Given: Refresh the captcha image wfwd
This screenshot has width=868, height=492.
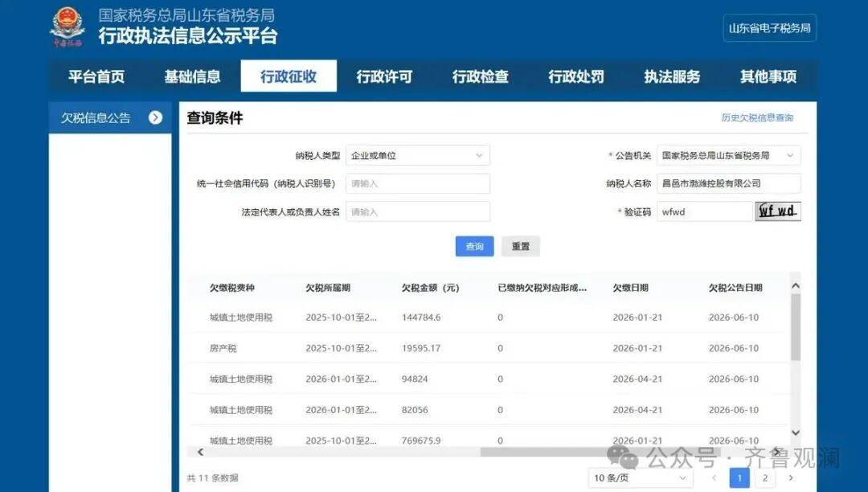Looking at the screenshot, I should tap(778, 211).
